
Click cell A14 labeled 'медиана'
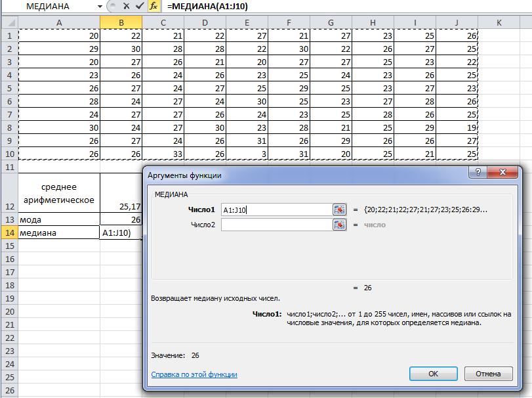[x=59, y=232]
